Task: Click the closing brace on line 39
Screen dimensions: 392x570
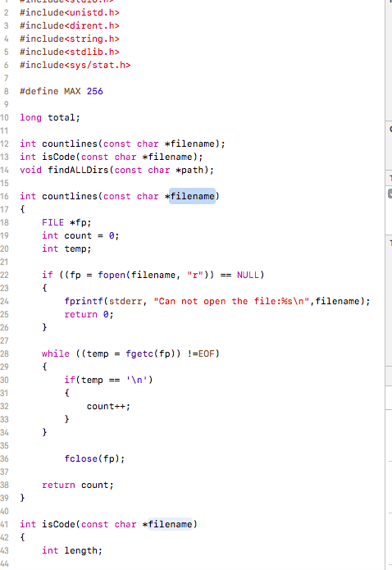Action: click(x=22, y=498)
